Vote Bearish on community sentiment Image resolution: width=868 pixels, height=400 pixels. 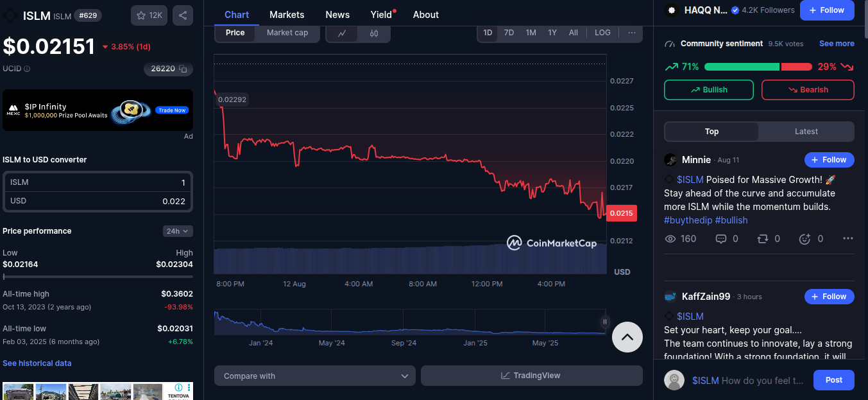tap(808, 90)
